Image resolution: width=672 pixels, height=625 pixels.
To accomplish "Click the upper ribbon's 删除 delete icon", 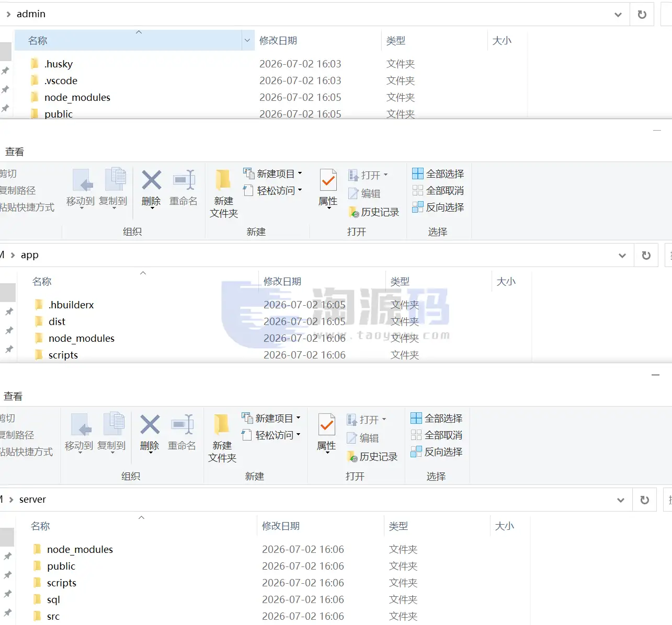I will [151, 181].
